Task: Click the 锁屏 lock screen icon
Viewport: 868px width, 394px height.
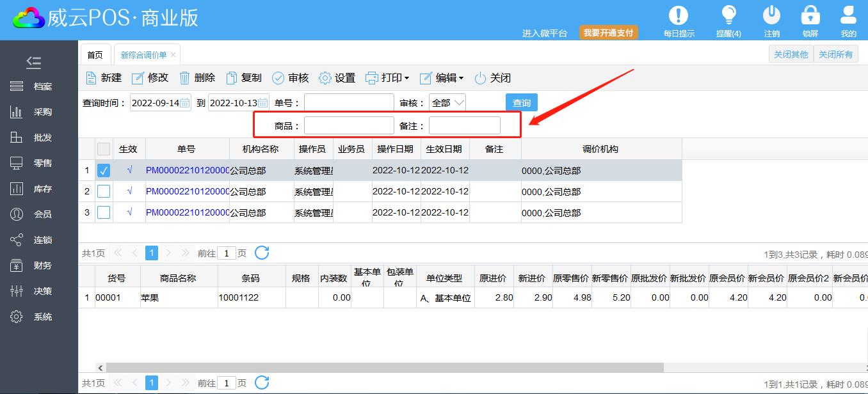Action: click(810, 15)
